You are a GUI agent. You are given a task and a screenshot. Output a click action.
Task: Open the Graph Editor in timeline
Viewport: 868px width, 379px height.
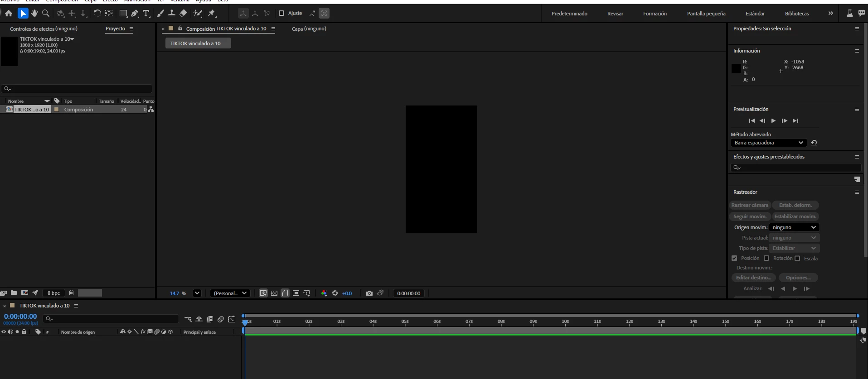[232, 319]
